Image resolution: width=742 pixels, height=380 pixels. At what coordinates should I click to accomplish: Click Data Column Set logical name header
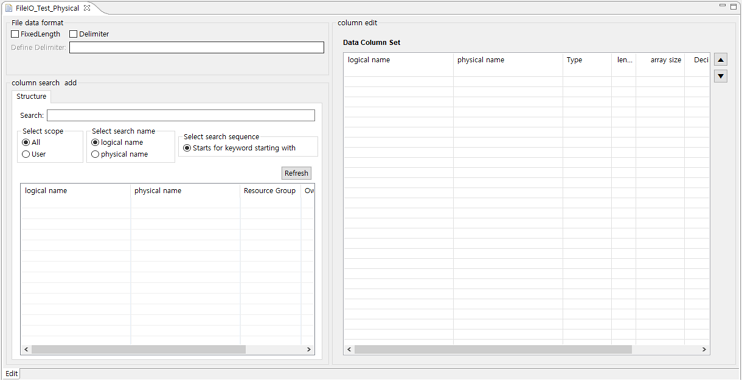[398, 60]
